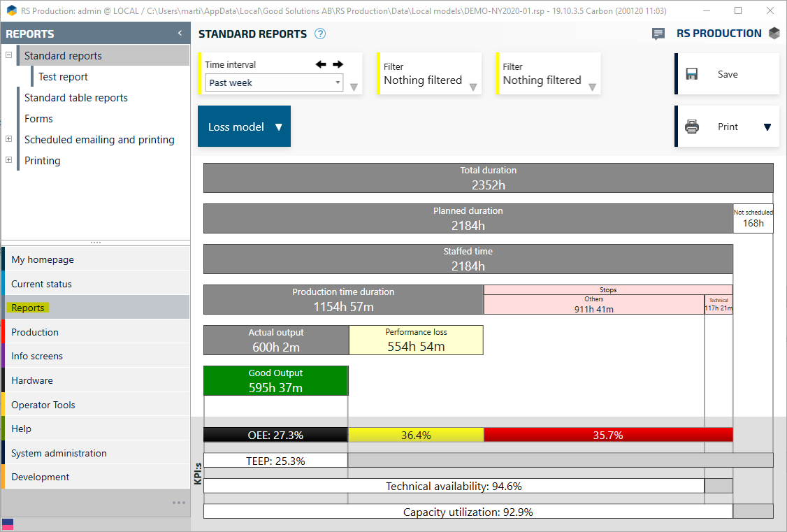787x532 pixels.
Task: Click the printer icon
Action: point(692,127)
